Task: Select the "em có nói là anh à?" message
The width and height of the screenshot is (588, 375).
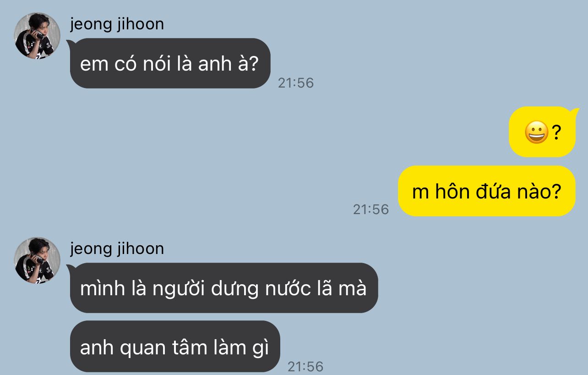Action: tap(170, 63)
